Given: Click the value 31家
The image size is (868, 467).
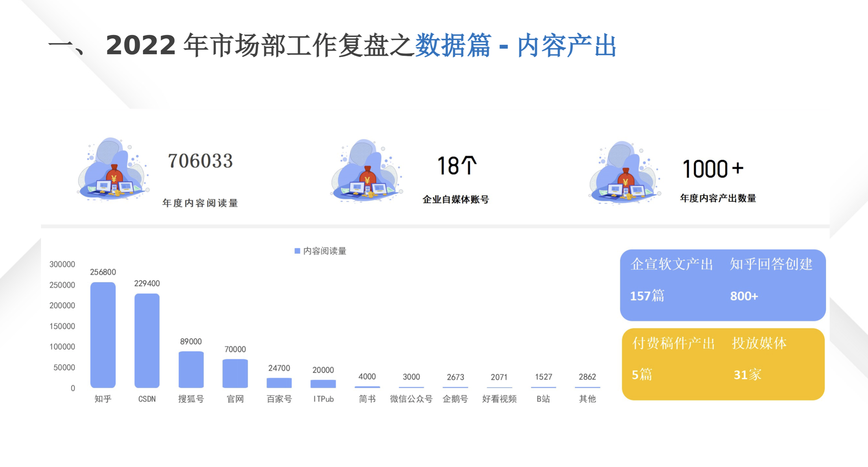Looking at the screenshot, I should coord(748,375).
